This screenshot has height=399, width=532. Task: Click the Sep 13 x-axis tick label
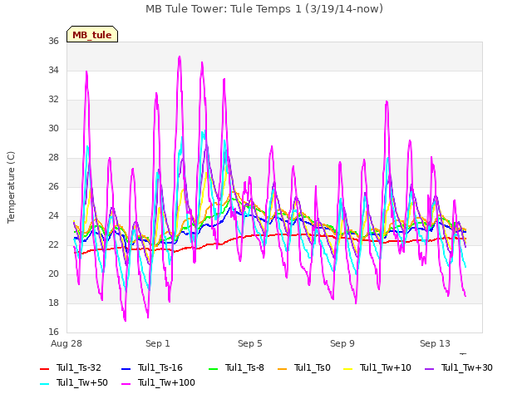point(435,343)
